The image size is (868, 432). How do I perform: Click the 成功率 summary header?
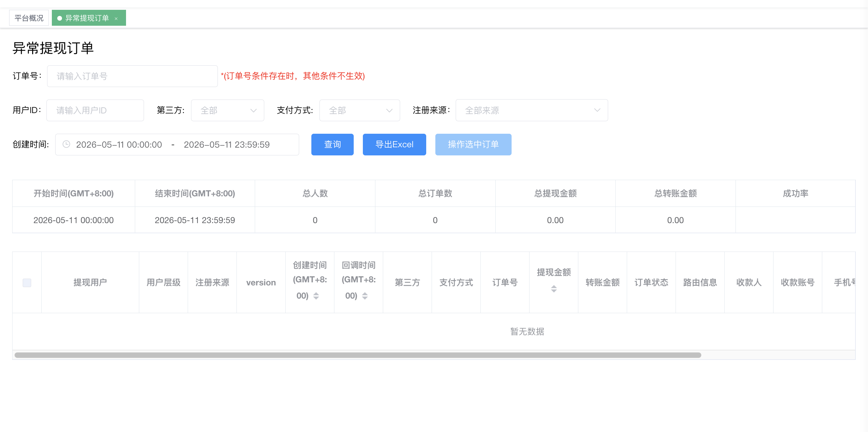pos(795,193)
